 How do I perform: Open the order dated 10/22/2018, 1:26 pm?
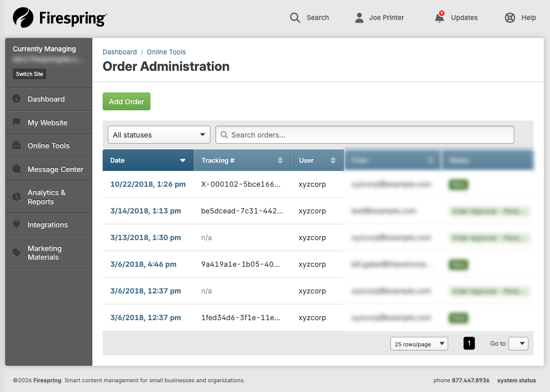point(148,184)
